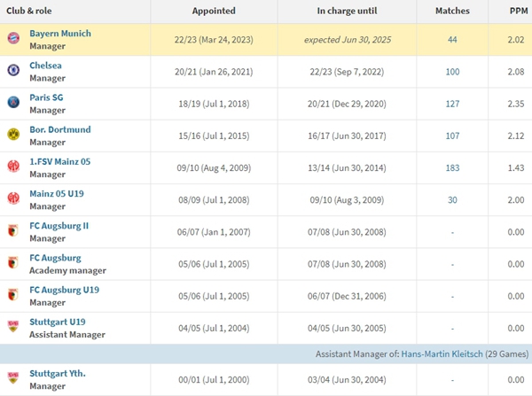The height and width of the screenshot is (396, 532).
Task: Click the 100 matches link for Chelsea
Action: point(452,72)
